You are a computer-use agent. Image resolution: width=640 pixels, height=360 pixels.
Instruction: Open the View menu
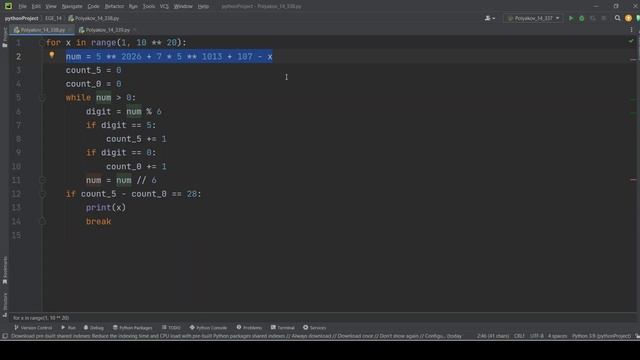[x=51, y=7]
